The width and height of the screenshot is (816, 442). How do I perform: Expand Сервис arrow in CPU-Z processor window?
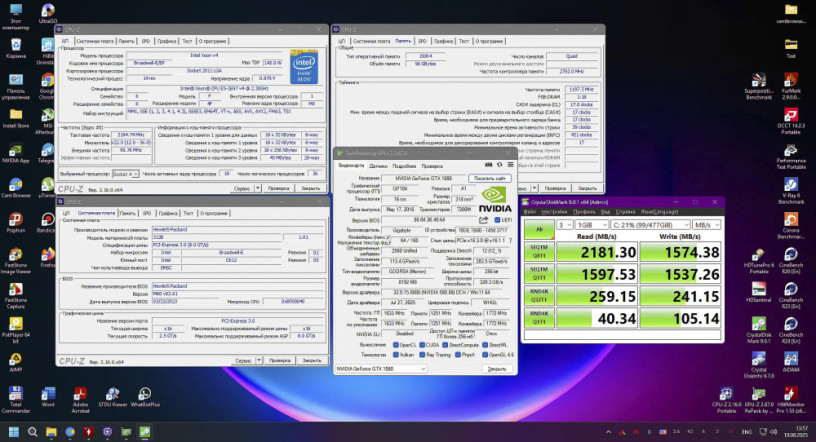coord(258,188)
